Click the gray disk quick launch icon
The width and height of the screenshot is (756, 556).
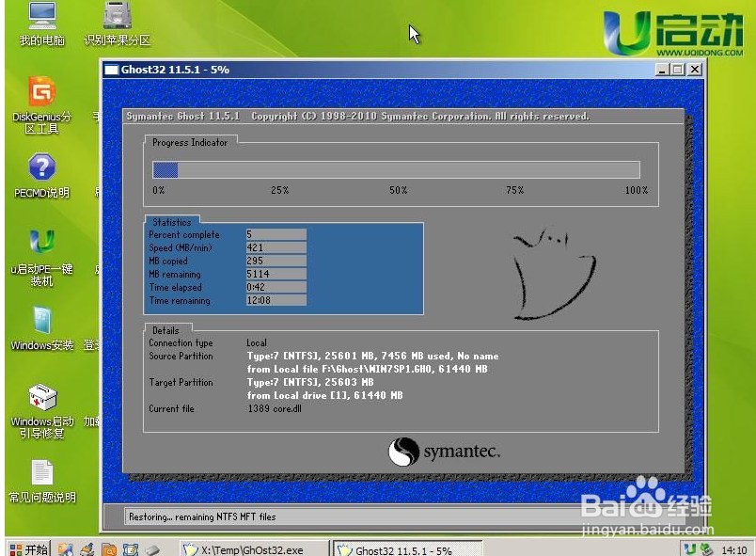[152, 549]
